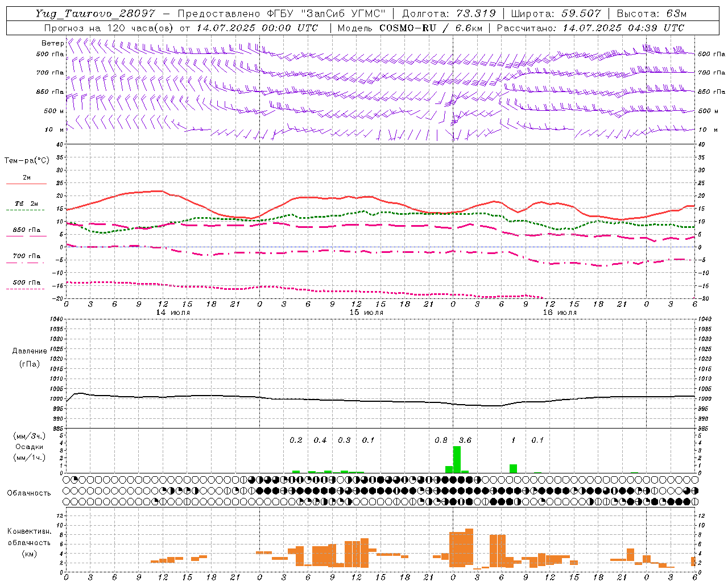Screen dimensions: 728x582
Task: Click the station name Yug_Taurovo_28097
Action: click(x=95, y=14)
